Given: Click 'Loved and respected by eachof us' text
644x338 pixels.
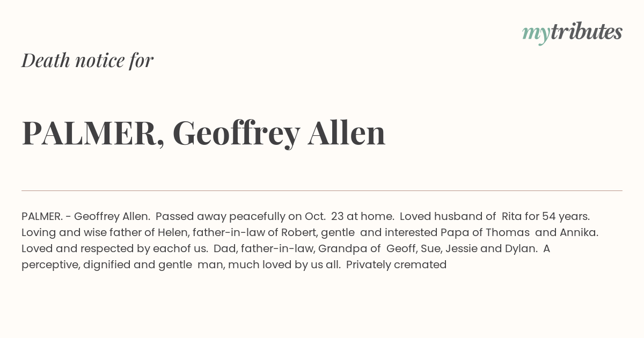Looking at the screenshot, I should coord(115,249).
